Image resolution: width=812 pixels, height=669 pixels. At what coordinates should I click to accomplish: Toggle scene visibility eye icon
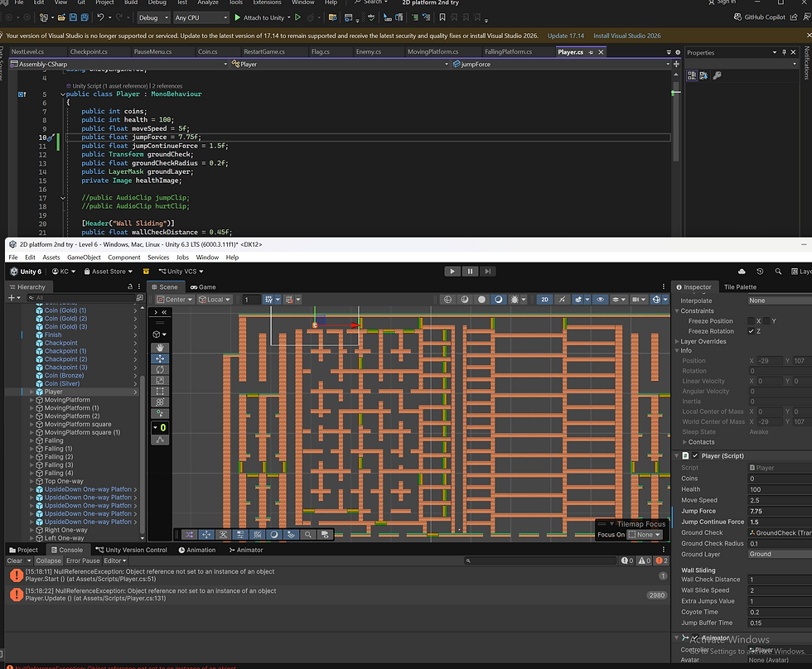tap(600, 300)
